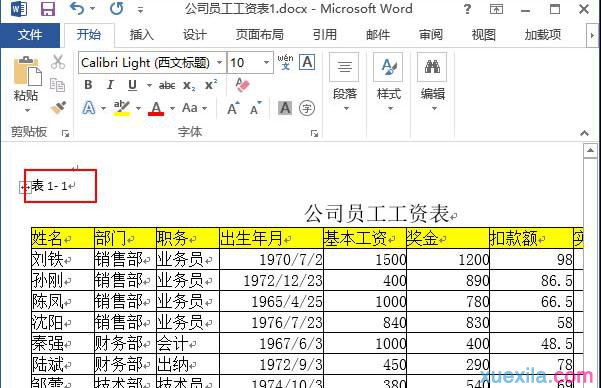Open the 字体 font dialog launcher
This screenshot has height=388, width=601.
click(314, 133)
